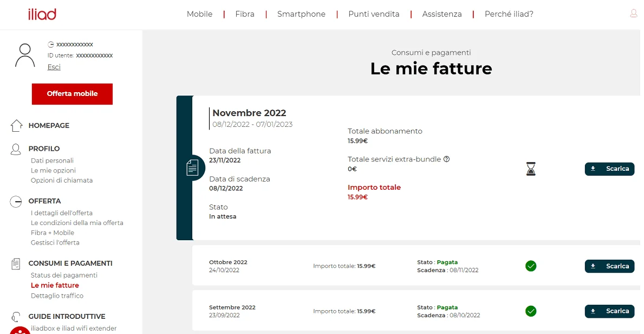Open Le mie opzioni
The height and width of the screenshot is (334, 644).
click(x=53, y=170)
